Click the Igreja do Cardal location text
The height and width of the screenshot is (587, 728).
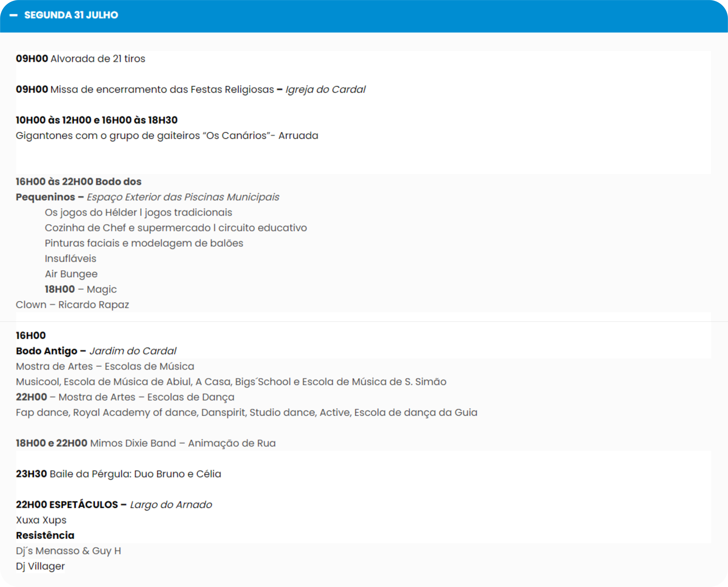pos(325,90)
